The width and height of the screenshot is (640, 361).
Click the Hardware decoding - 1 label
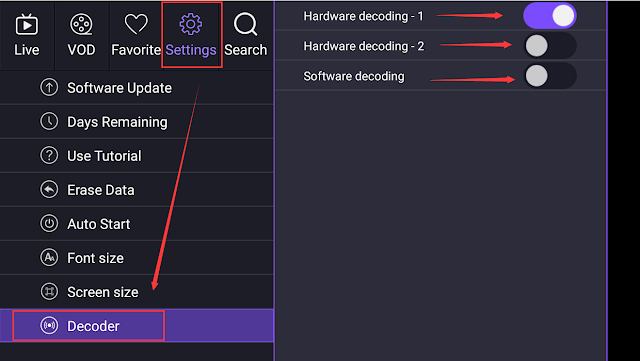[x=363, y=16]
